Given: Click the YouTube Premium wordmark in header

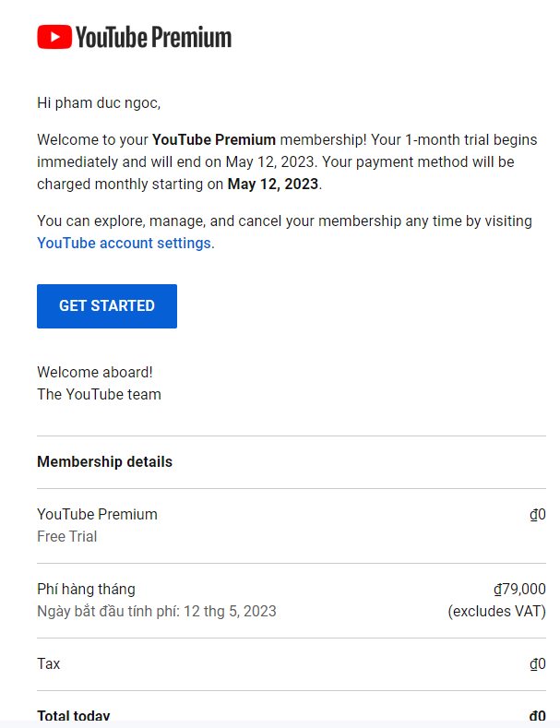Looking at the screenshot, I should [x=154, y=37].
